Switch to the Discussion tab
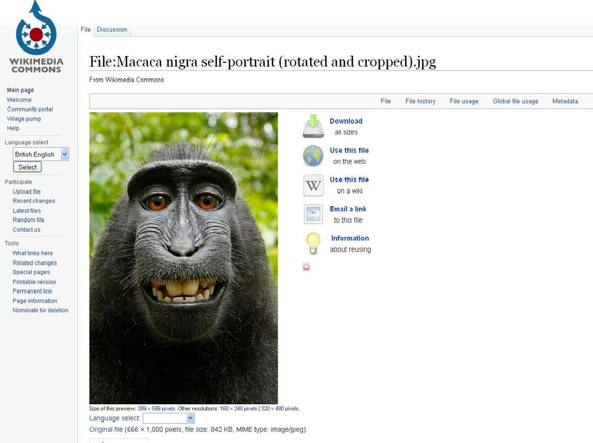 tap(112, 30)
